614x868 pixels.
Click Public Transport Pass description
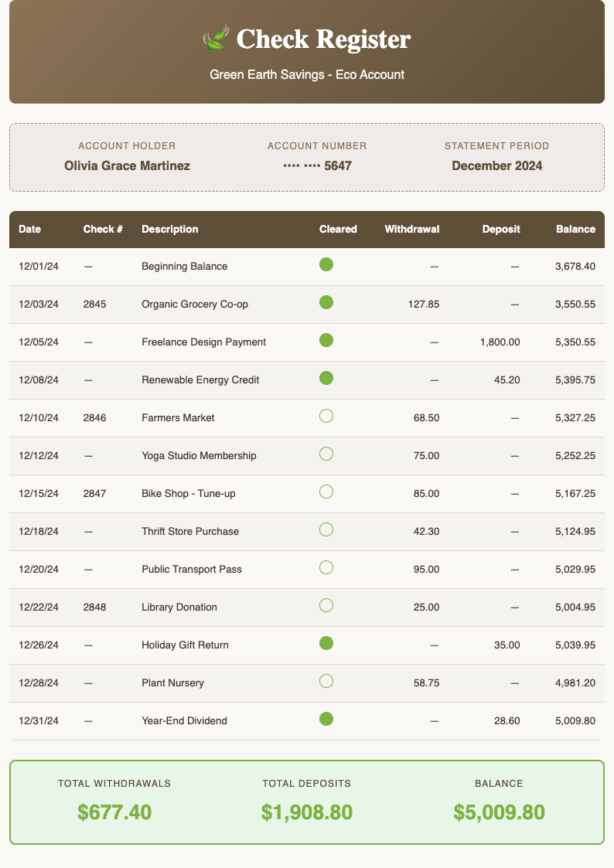point(192,569)
